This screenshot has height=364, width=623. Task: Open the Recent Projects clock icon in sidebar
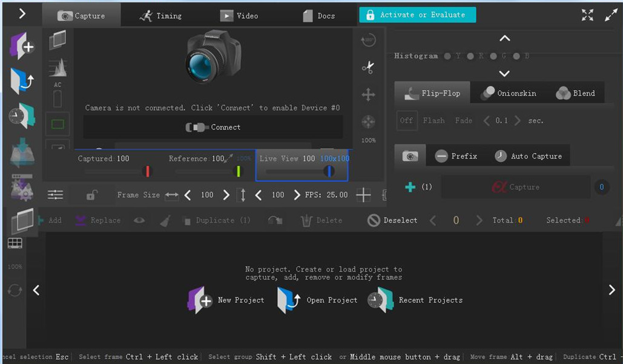tap(22, 115)
